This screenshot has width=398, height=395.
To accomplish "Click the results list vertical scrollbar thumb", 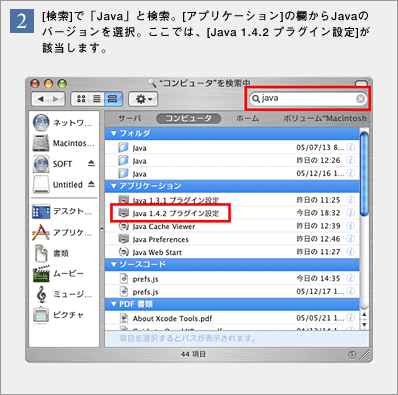I will (x=364, y=173).
